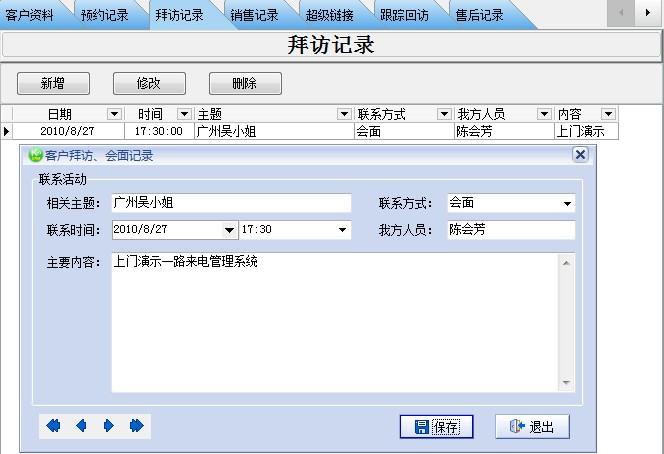This screenshot has width=664, height=454.
Task: Click into the 相关主题 input field
Action: [x=231, y=204]
